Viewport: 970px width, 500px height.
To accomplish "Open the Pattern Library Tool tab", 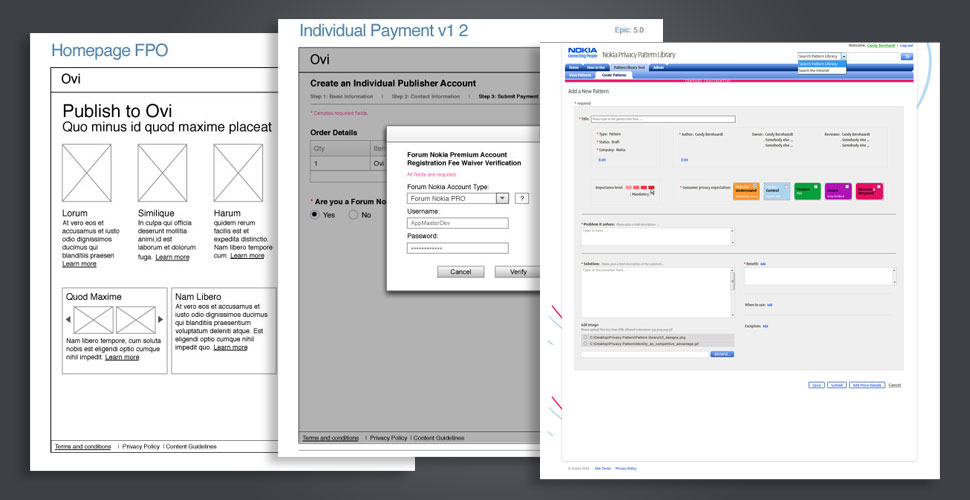I will 629,67.
